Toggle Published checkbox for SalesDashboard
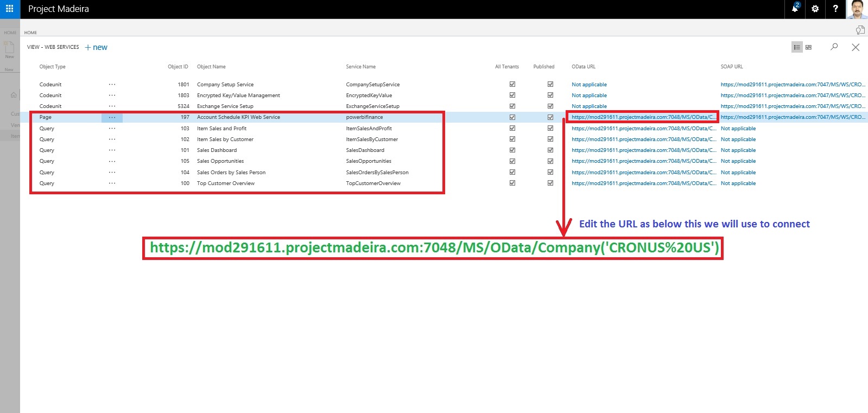868x413 pixels. tap(550, 150)
